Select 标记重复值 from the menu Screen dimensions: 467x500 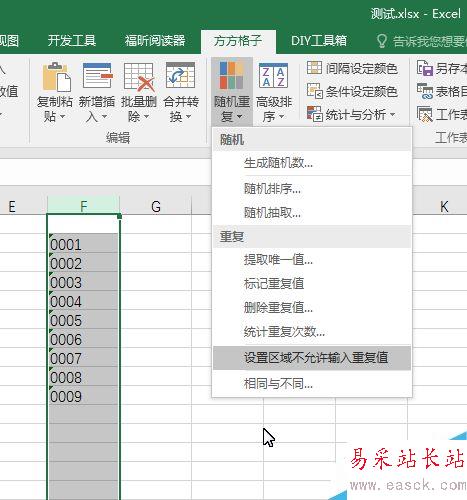pos(312,284)
